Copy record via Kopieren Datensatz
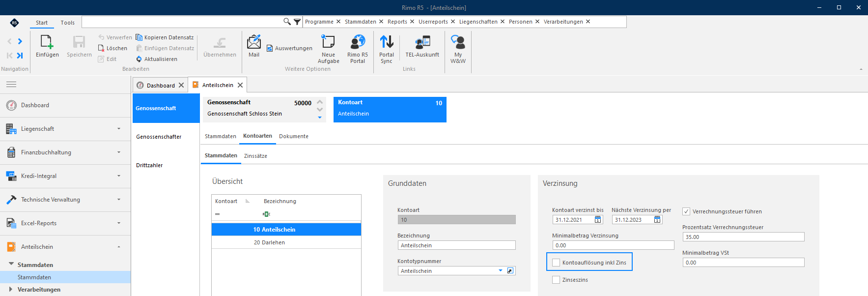 pyautogui.click(x=165, y=37)
